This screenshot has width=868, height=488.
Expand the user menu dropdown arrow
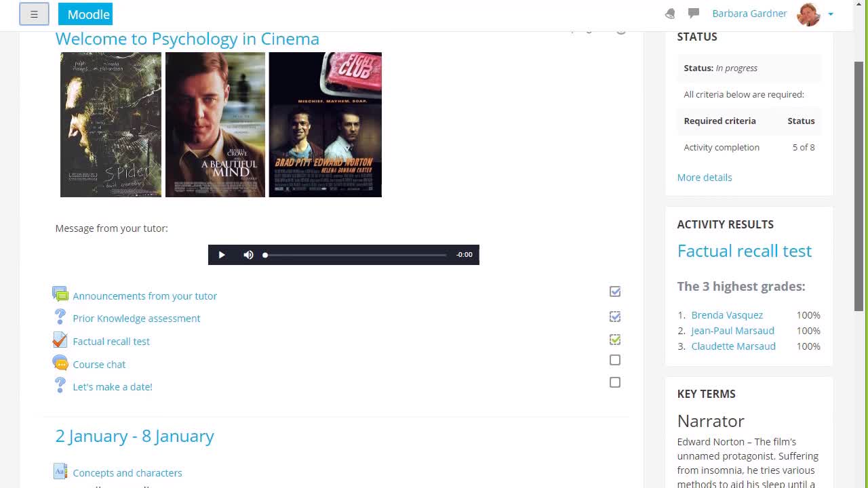[831, 14]
